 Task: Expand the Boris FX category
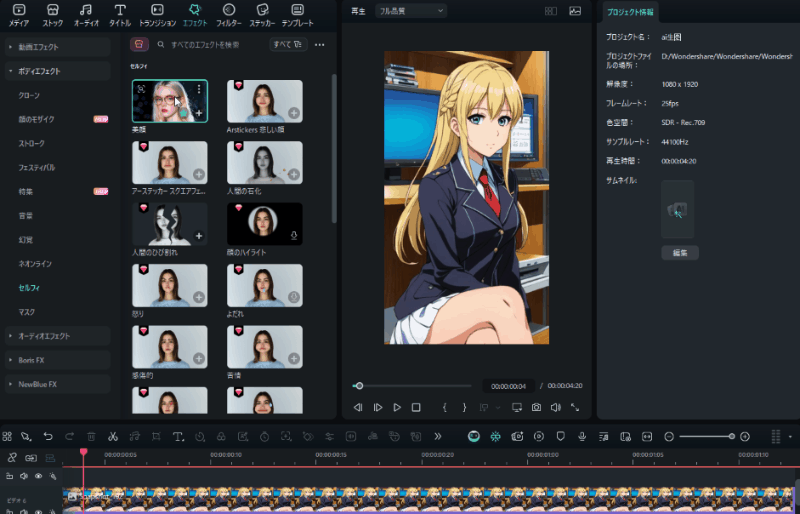pos(58,360)
